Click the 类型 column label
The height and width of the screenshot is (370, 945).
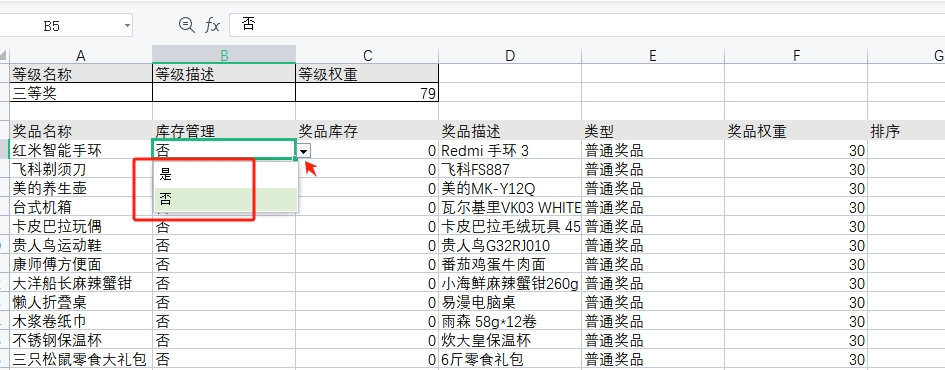pos(653,131)
